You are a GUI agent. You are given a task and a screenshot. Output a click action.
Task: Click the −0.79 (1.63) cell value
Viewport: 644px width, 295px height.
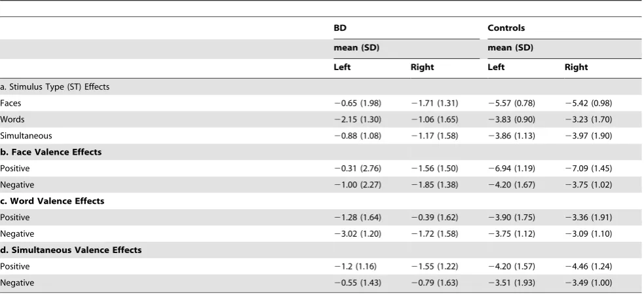point(434,283)
